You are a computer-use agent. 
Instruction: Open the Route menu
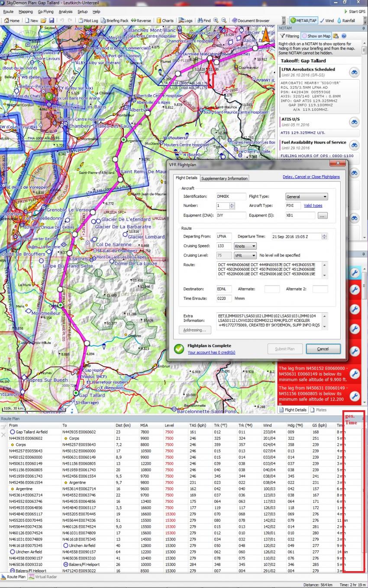pos(8,11)
